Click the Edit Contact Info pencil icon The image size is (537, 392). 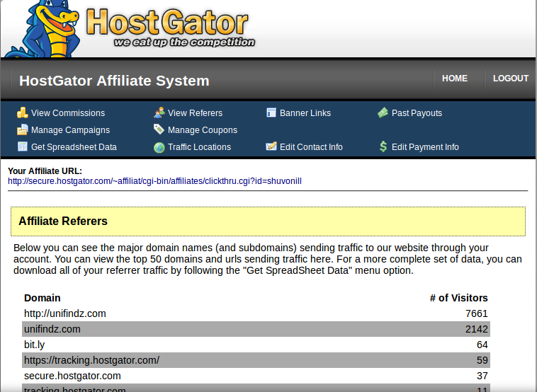click(271, 146)
